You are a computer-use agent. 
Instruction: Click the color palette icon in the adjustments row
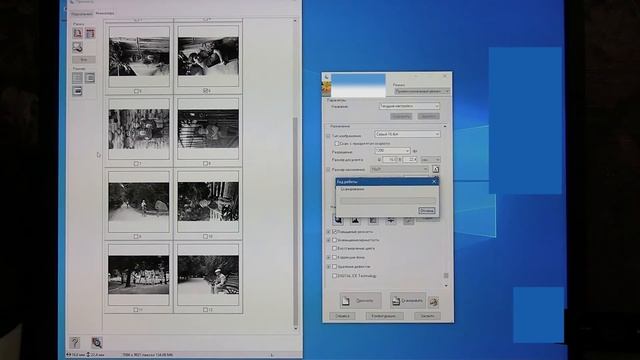408,220
